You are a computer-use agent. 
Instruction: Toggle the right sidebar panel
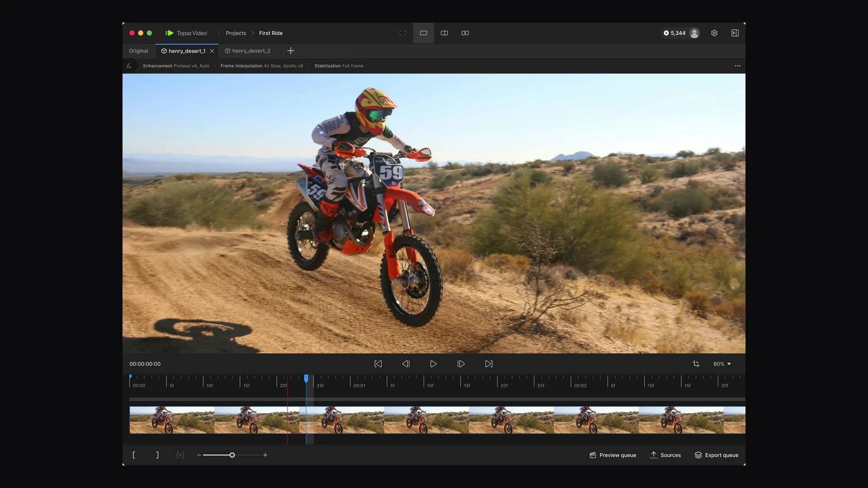(x=735, y=33)
